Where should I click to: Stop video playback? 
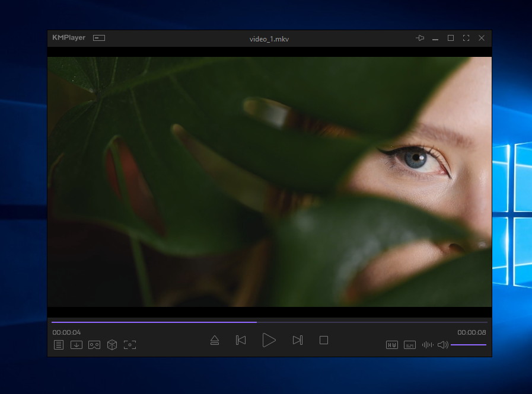[x=324, y=340]
